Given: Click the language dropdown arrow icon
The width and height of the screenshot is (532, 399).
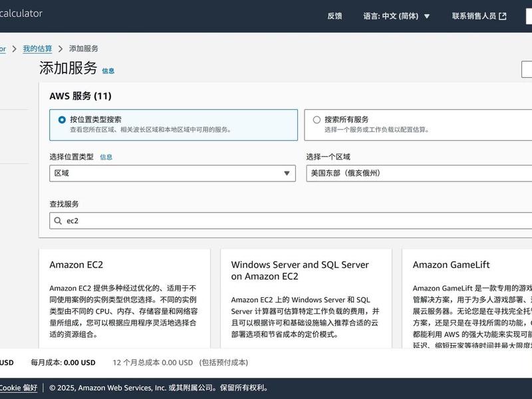Looking at the screenshot, I should click(x=427, y=16).
